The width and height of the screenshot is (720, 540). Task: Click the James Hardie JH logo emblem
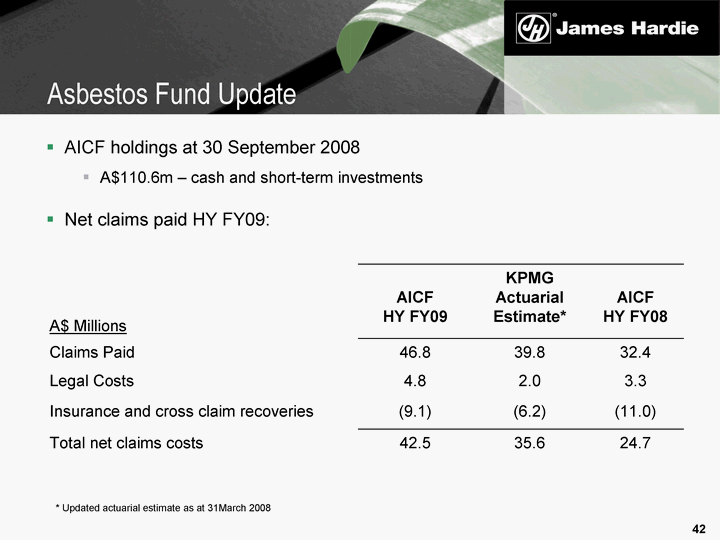(x=533, y=29)
